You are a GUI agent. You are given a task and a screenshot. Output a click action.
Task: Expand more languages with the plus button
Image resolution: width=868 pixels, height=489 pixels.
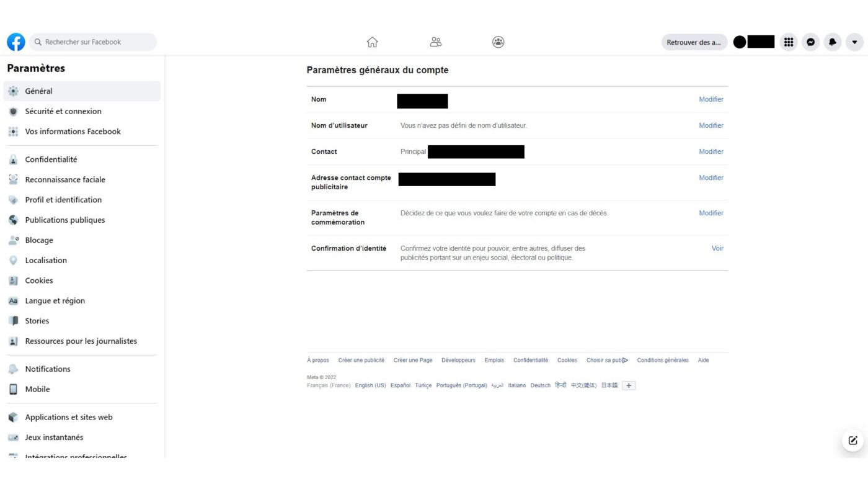click(629, 385)
